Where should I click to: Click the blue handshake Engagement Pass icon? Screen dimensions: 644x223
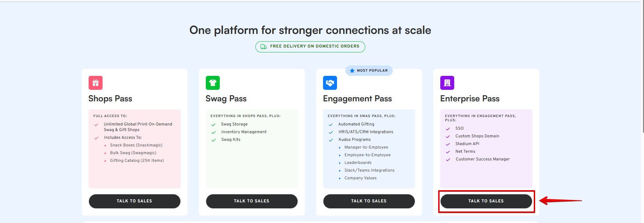click(330, 83)
